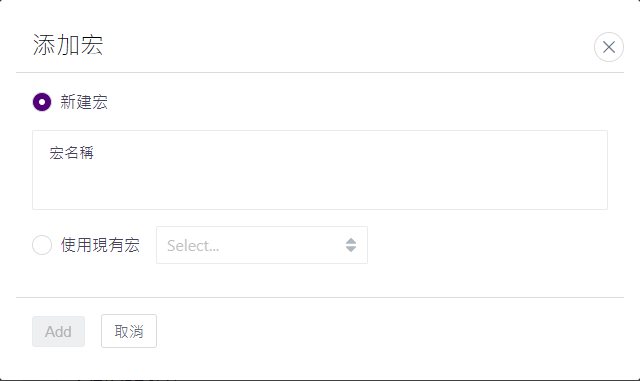Select the 使用現有宏 radio button
Image resolution: width=640 pixels, height=381 pixels.
(x=42, y=245)
